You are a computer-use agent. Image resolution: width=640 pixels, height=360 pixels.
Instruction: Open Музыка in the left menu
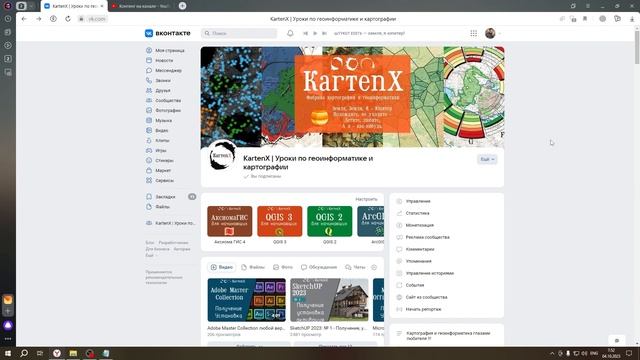point(159,120)
